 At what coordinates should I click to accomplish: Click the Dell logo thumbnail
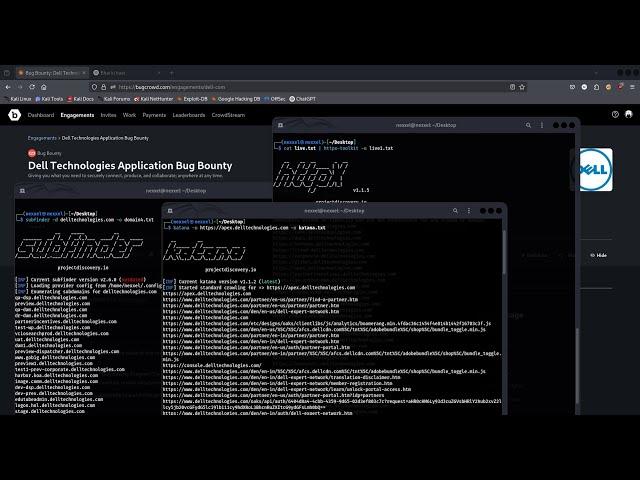[x=596, y=169]
